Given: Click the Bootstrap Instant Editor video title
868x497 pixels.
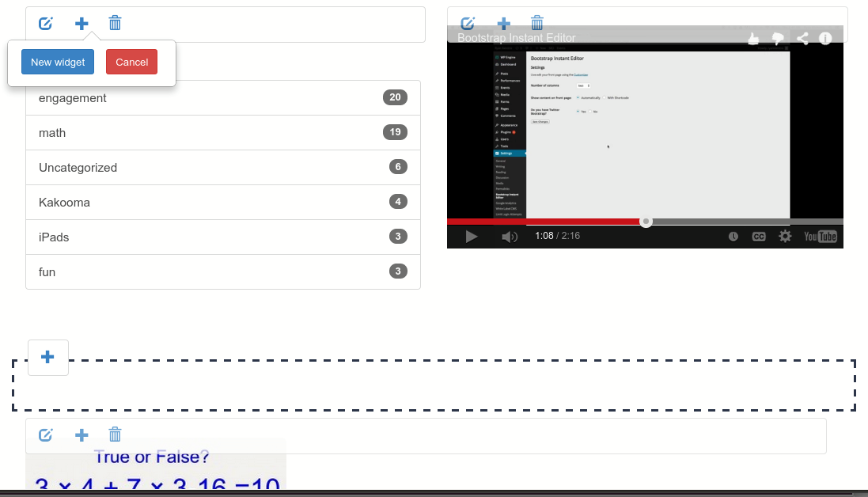Looking at the screenshot, I should click(517, 38).
